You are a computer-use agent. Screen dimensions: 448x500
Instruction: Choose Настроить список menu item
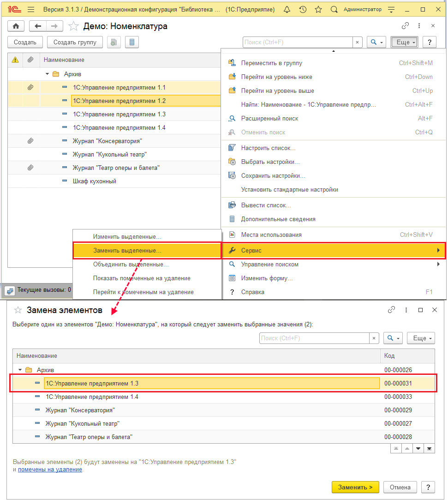pos(333,148)
